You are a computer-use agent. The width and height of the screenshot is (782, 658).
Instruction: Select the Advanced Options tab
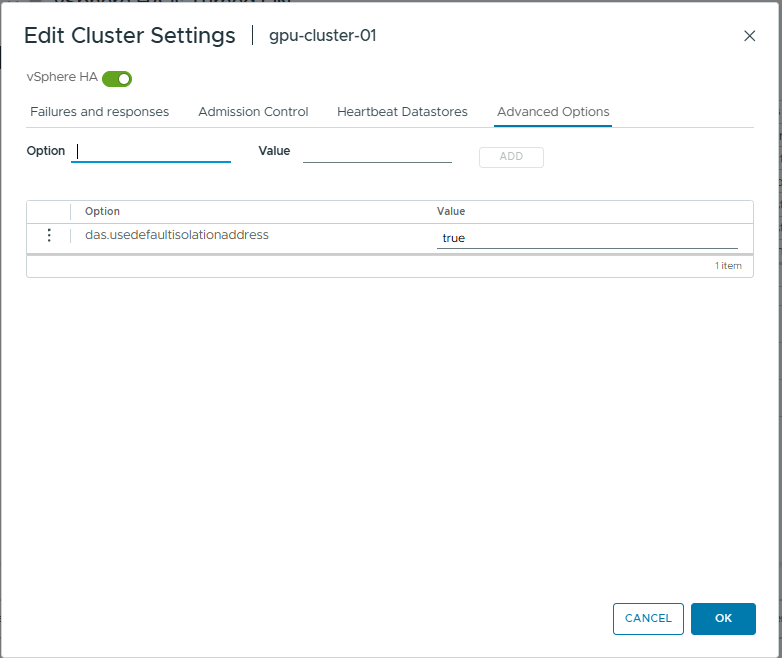point(553,112)
